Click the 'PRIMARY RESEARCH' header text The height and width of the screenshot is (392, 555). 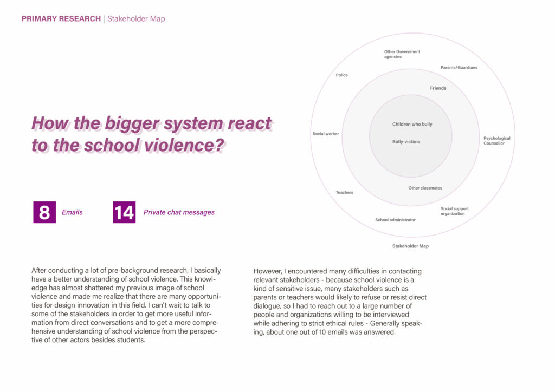pyautogui.click(x=61, y=19)
